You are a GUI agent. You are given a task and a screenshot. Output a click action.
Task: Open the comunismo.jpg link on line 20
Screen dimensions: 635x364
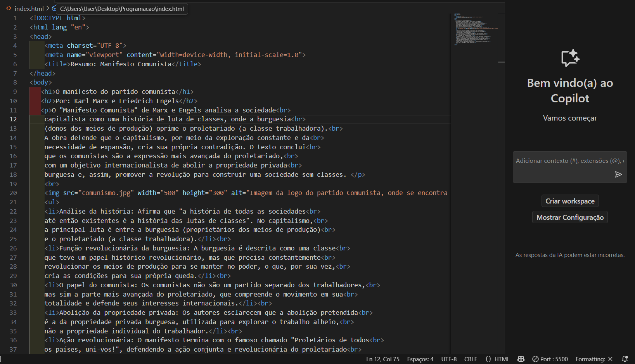click(x=106, y=193)
